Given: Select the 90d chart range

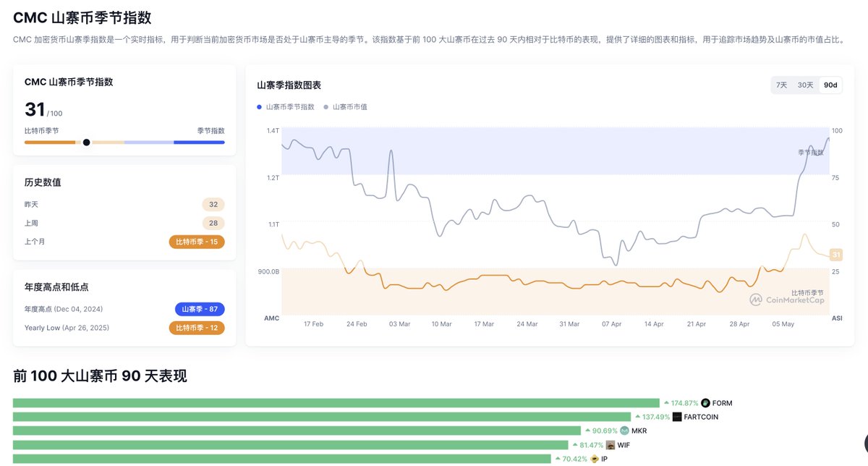Looking at the screenshot, I should tap(830, 85).
